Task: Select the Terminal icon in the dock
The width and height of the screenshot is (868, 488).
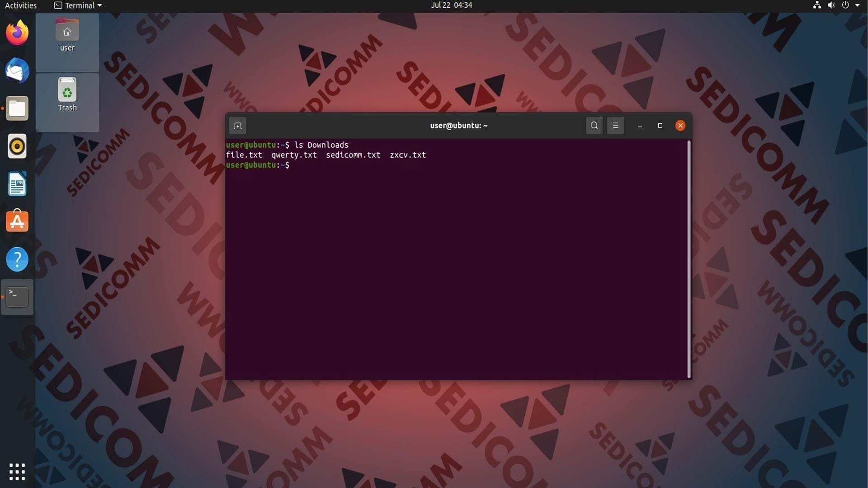Action: click(17, 297)
